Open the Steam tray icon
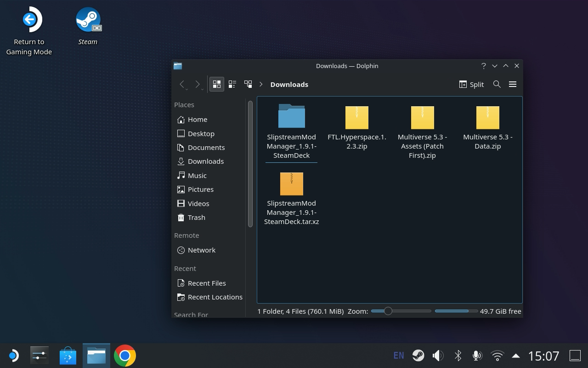The width and height of the screenshot is (588, 368). pyautogui.click(x=418, y=356)
